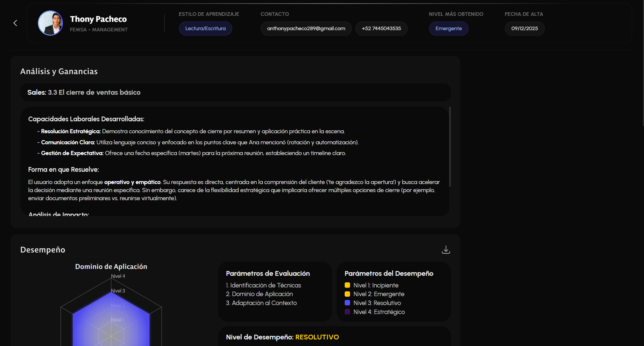Click the 'Parámetros de Evaluación' card title

268,273
